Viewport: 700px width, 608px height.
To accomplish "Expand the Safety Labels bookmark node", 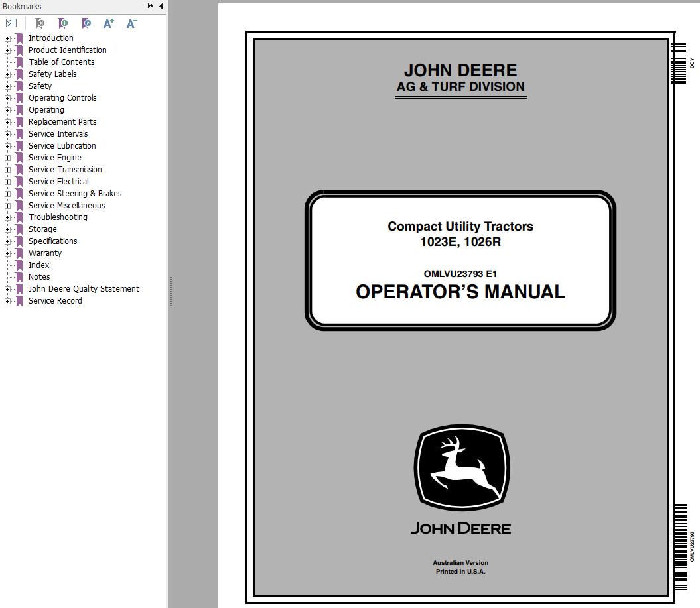I will pos(7,74).
